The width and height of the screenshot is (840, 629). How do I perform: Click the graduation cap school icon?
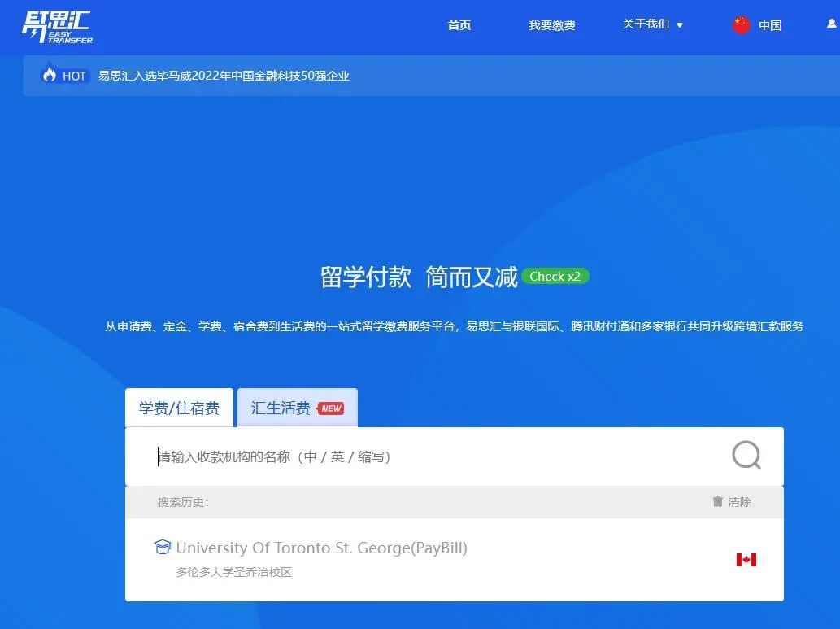coord(163,547)
